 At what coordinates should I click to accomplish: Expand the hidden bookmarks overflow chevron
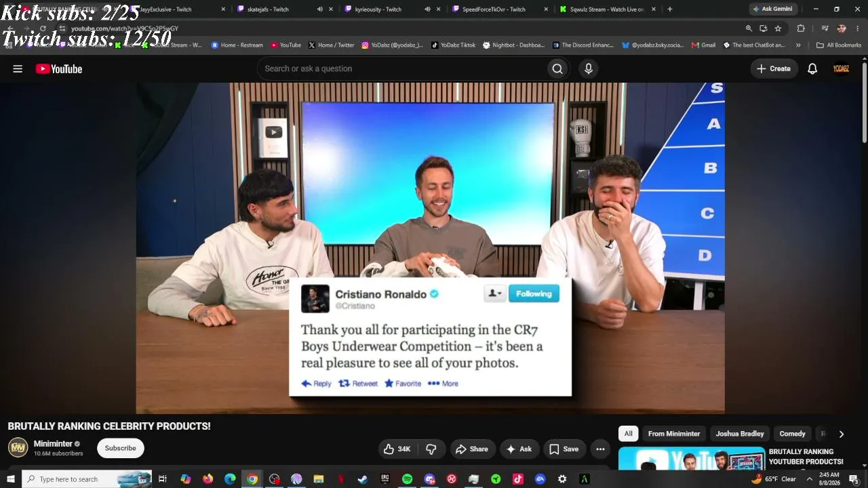click(x=798, y=45)
